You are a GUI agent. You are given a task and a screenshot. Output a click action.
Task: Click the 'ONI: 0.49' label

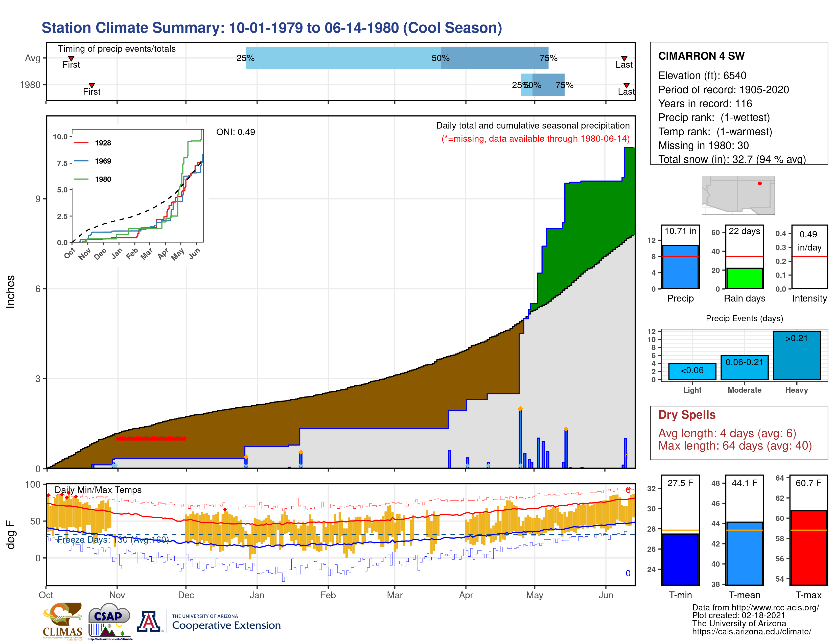click(x=235, y=132)
